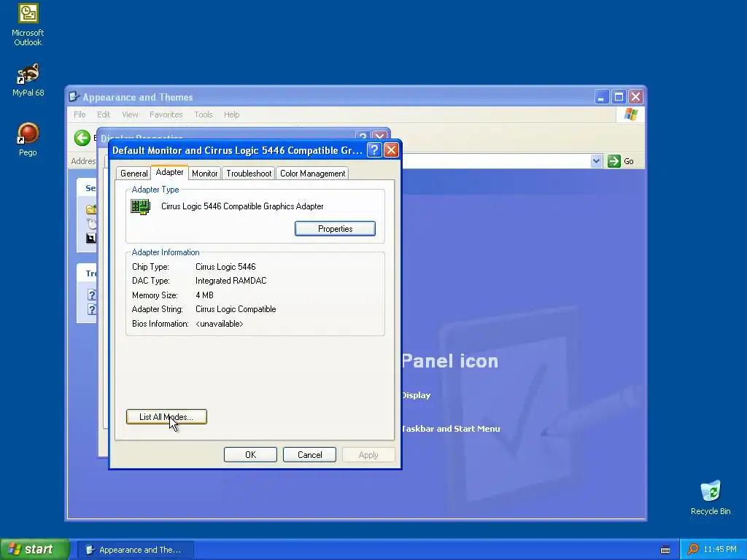Click the magnifier icon in system tray
Viewport: 747px width, 560px height.
(693, 549)
